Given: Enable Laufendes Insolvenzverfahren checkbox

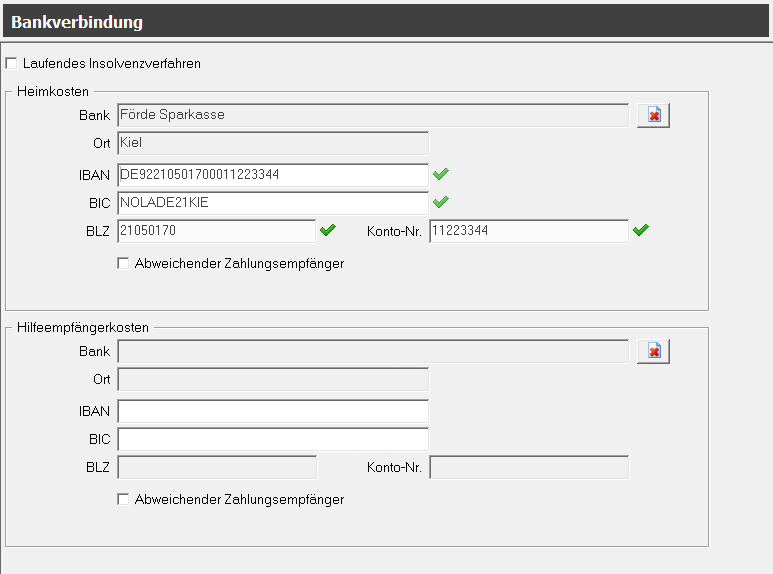Looking at the screenshot, I should (x=12, y=64).
